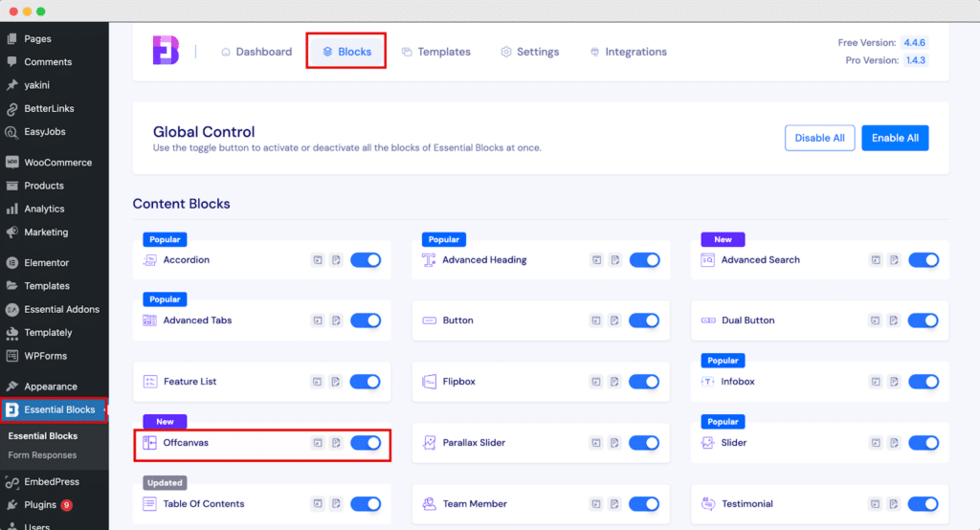This screenshot has height=530, width=980.
Task: Switch to the Dashboard tab
Action: pos(256,52)
